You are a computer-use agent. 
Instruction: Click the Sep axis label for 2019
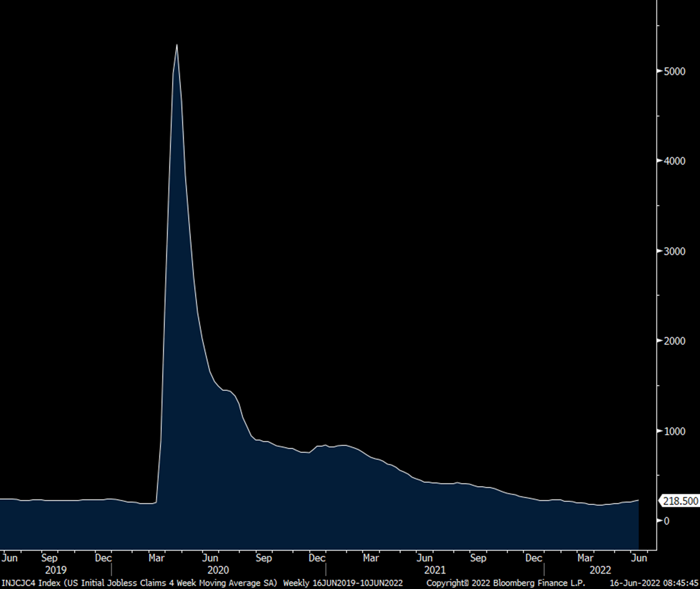(x=49, y=558)
